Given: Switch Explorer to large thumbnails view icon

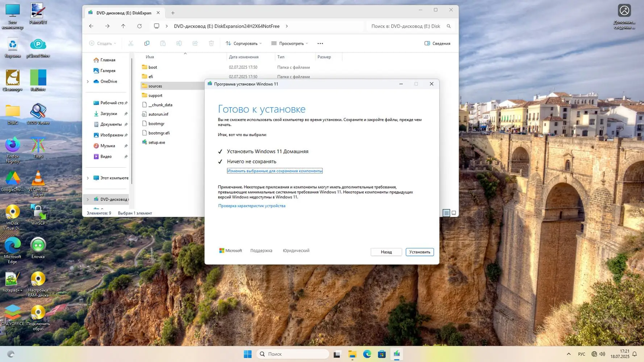Looking at the screenshot, I should pyautogui.click(x=453, y=213).
